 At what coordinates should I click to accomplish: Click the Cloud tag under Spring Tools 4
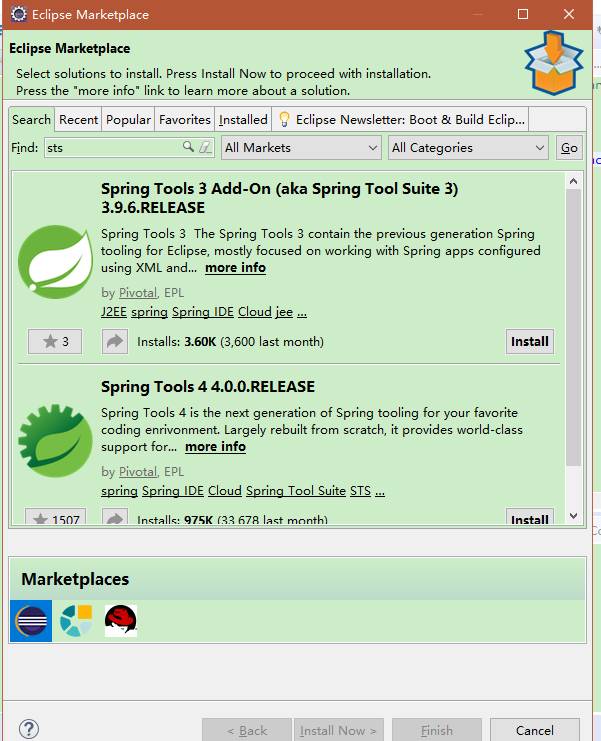pos(225,491)
